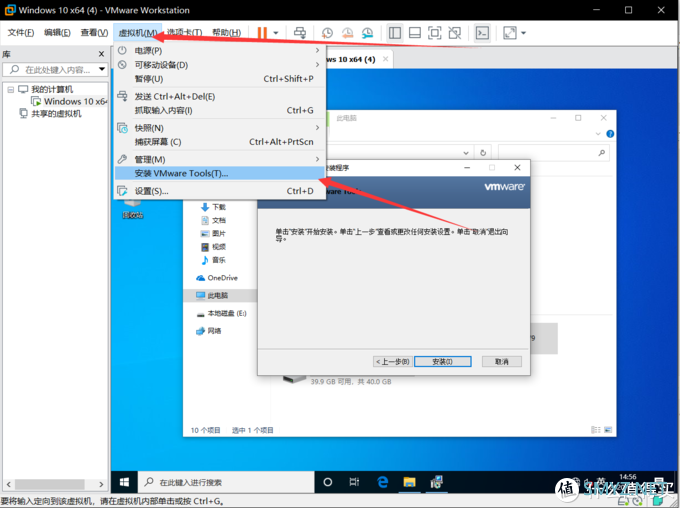Open the stretch display dropdown arrow
Viewport: 680px width, 508px height.
tap(523, 33)
